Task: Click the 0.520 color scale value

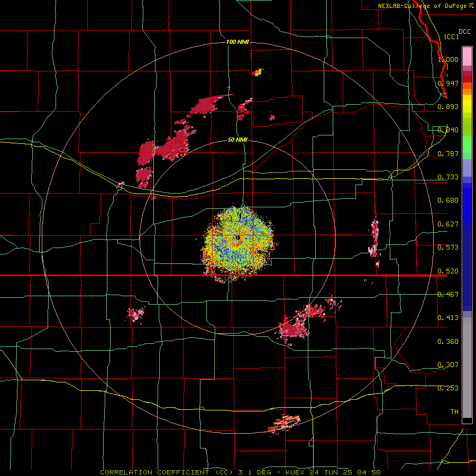Action: 448,271
